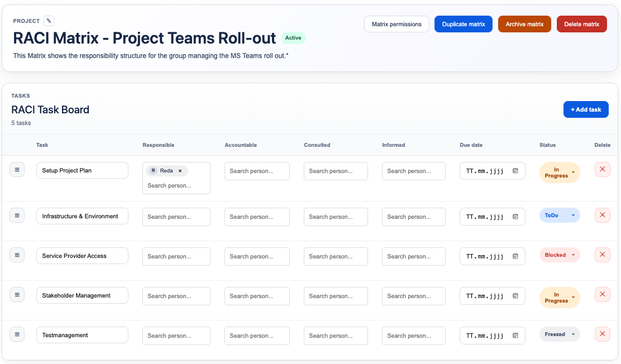Image resolution: width=621 pixels, height=364 pixels.
Task: Remove Reda from Responsible chip
Action: (x=180, y=171)
